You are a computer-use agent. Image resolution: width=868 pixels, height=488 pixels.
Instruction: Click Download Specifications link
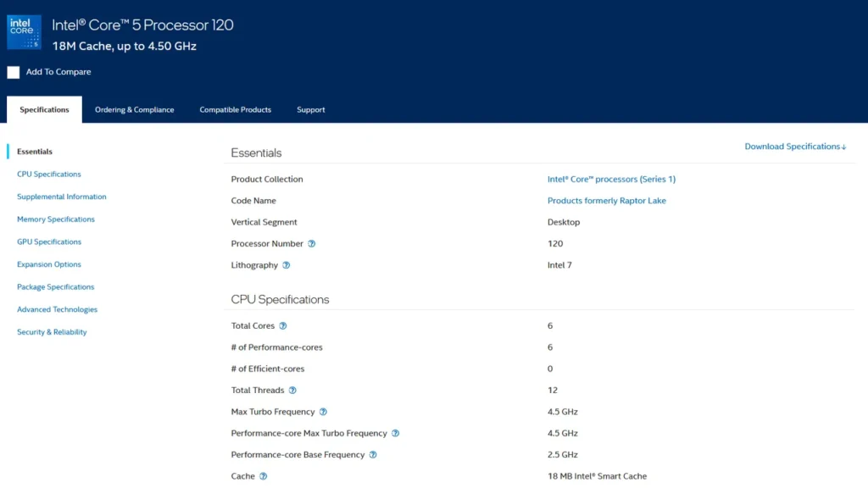(x=795, y=147)
